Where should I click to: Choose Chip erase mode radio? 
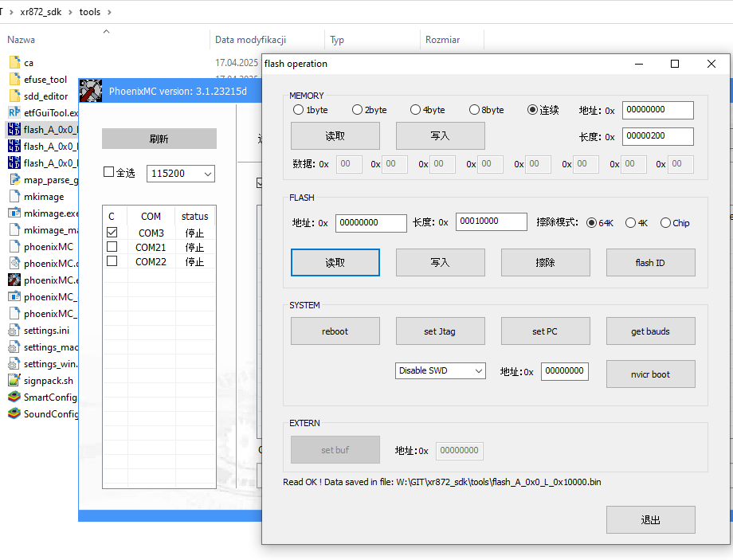pos(666,223)
